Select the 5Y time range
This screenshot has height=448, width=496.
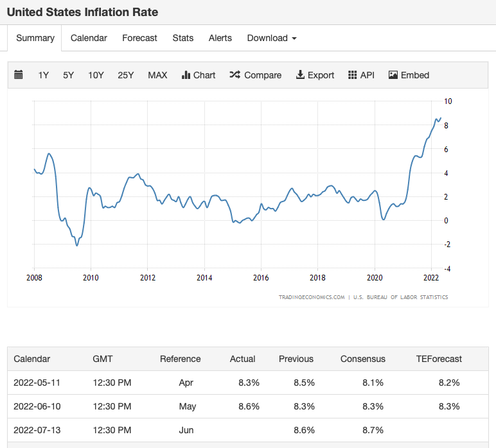(68, 75)
